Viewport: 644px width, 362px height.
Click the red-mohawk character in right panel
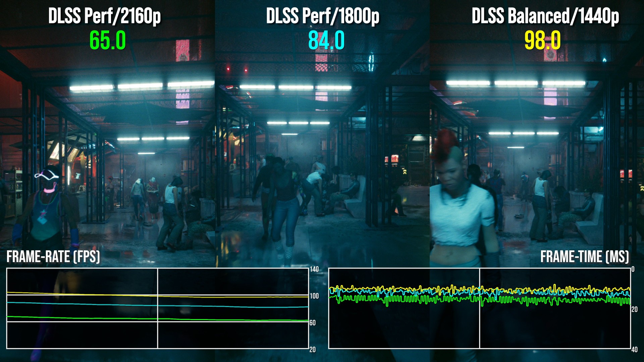coord(460,201)
